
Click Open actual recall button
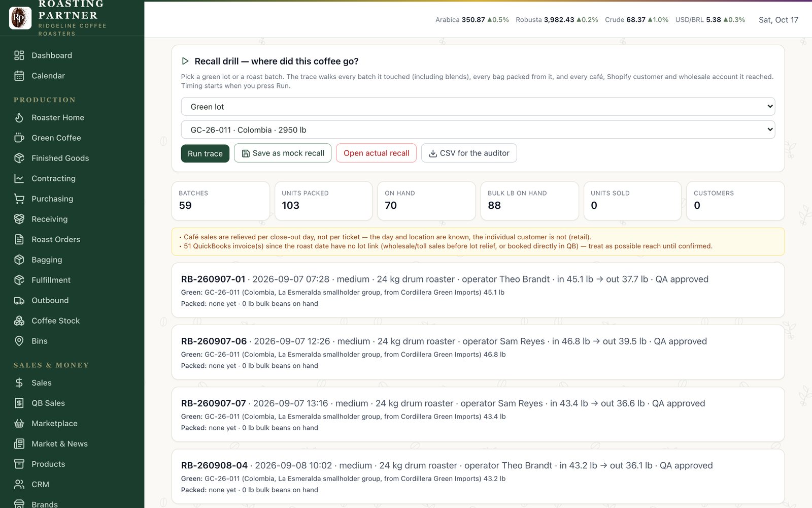click(376, 153)
